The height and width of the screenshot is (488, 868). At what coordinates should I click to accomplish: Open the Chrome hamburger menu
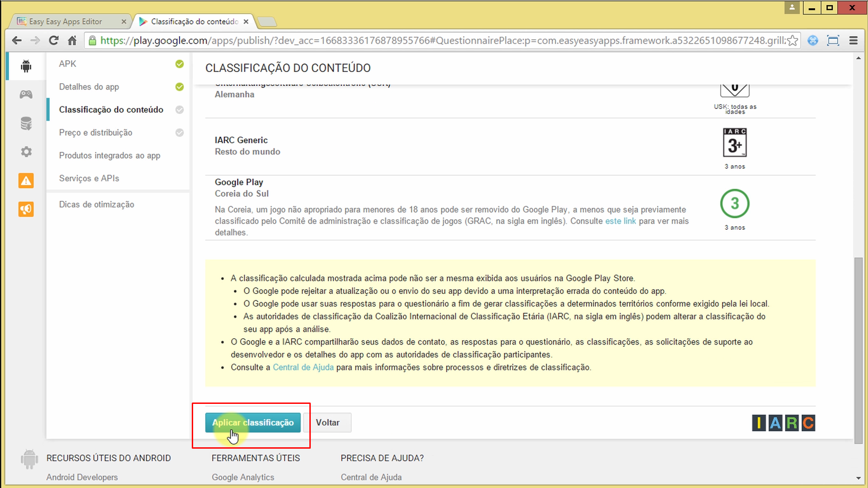(853, 40)
